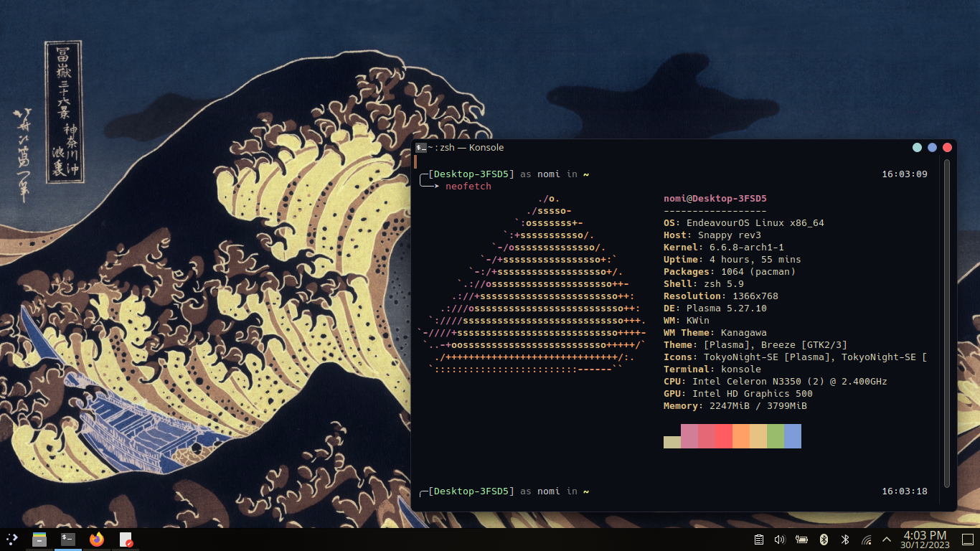Image resolution: width=980 pixels, height=551 pixels.
Task: Close Konsole with the red circle
Action: (947, 147)
